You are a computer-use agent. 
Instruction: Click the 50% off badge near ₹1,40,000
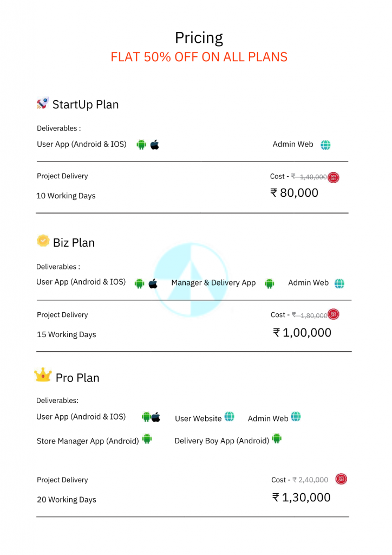coord(334,177)
